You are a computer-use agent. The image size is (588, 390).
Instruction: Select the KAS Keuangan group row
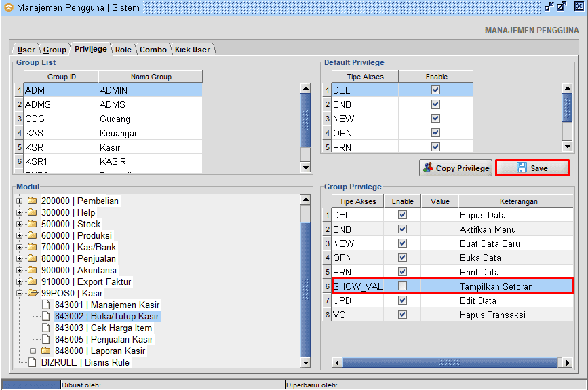(113, 133)
